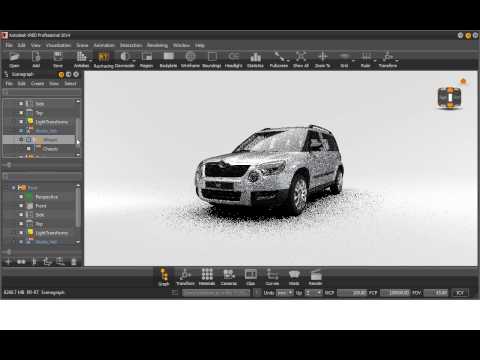Open a file with the Open toolbar icon
This screenshot has height=360, width=480.
click(14, 57)
